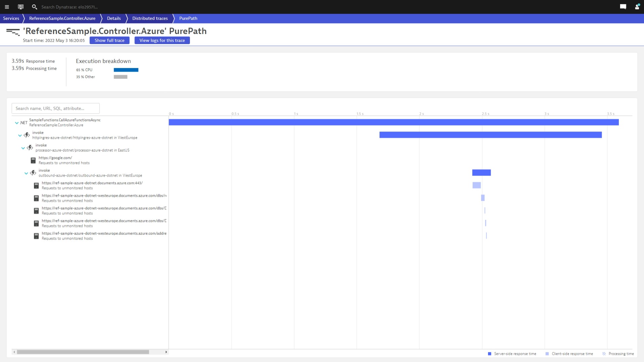Viewport: 644px width, 362px height.
Task: Select the outbound invoke timeline bar
Action: (481, 173)
